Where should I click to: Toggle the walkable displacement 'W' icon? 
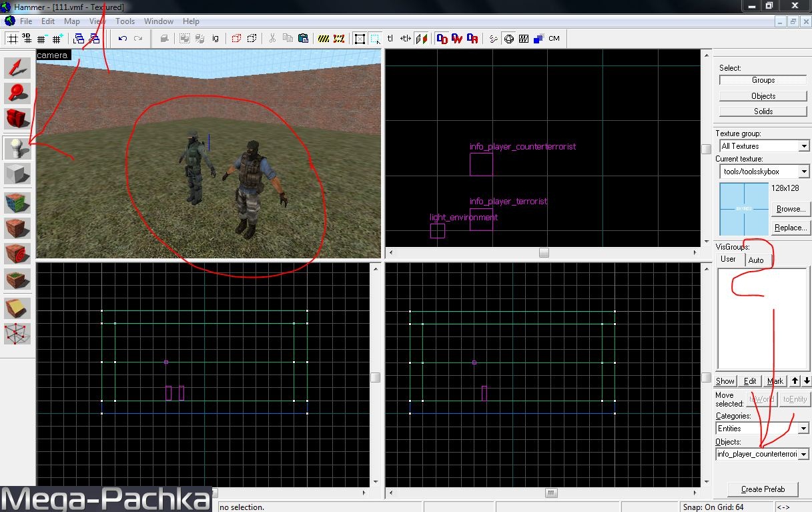point(457,39)
